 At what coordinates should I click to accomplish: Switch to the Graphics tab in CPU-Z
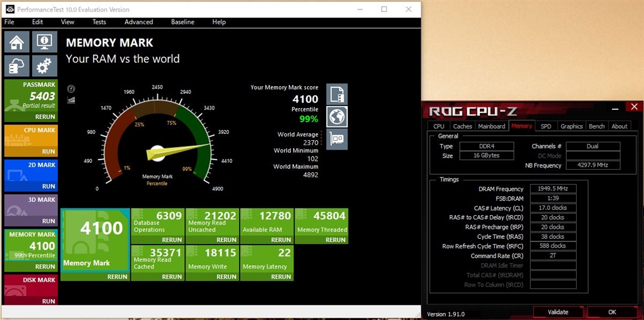[x=572, y=126]
